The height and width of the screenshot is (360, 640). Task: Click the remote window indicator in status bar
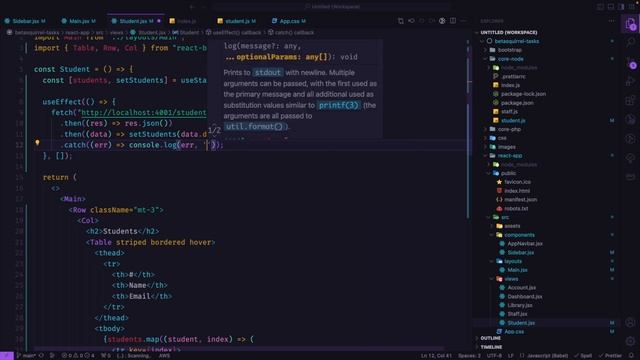click(x=7, y=356)
